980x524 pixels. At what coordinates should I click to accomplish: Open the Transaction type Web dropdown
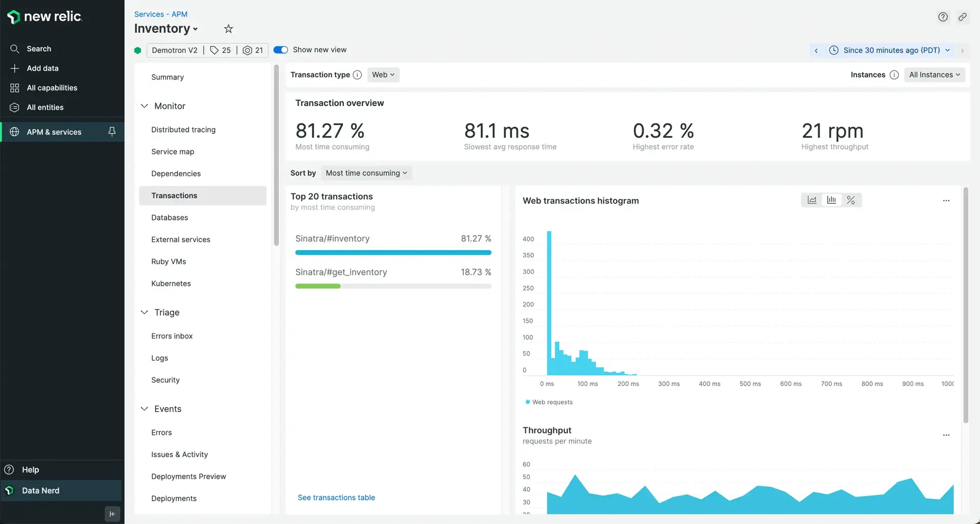coord(383,75)
